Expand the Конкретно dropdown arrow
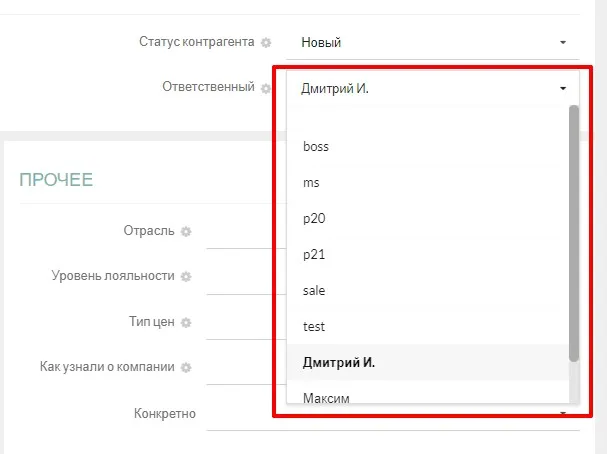The height and width of the screenshot is (454, 607). click(x=563, y=413)
